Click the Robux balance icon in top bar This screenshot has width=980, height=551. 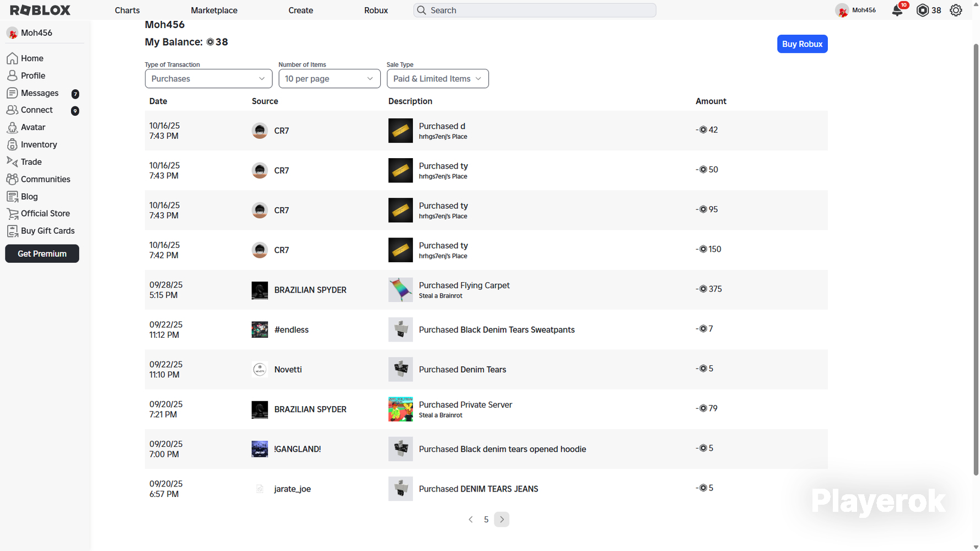tap(922, 10)
